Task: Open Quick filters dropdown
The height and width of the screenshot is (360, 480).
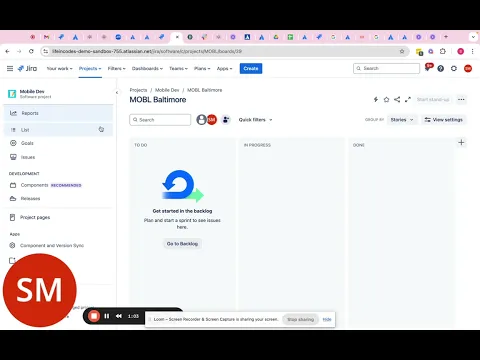Action: (x=255, y=120)
